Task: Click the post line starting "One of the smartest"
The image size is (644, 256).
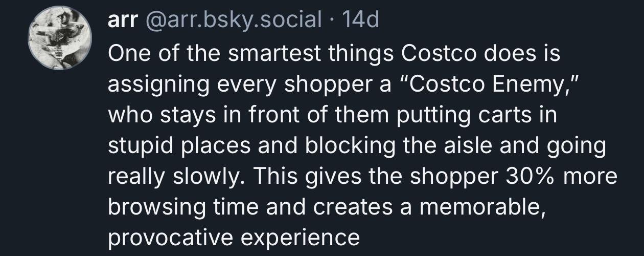Action: pos(334,54)
